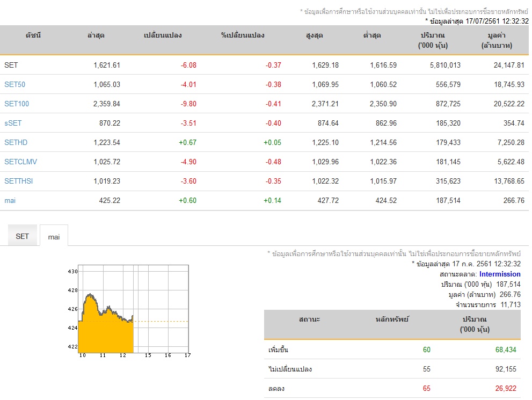The image size is (532, 400).
Task: Click the ลดลง status row
Action: tap(392, 389)
